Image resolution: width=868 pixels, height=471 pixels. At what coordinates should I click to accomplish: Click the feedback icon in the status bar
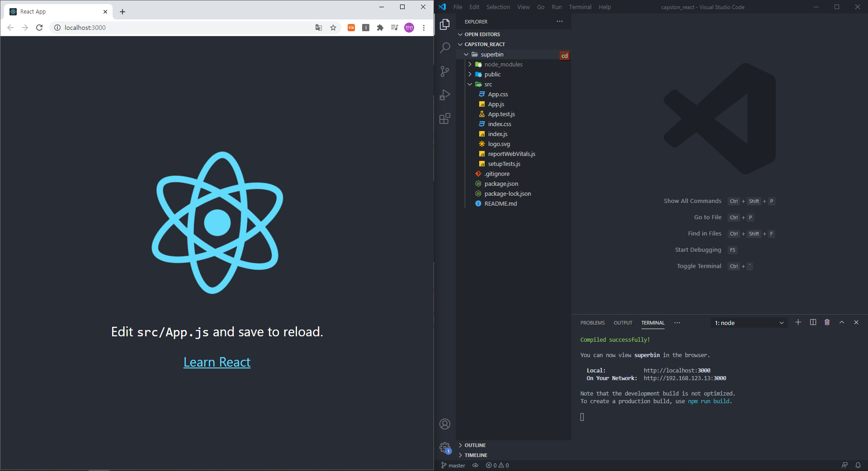point(844,466)
